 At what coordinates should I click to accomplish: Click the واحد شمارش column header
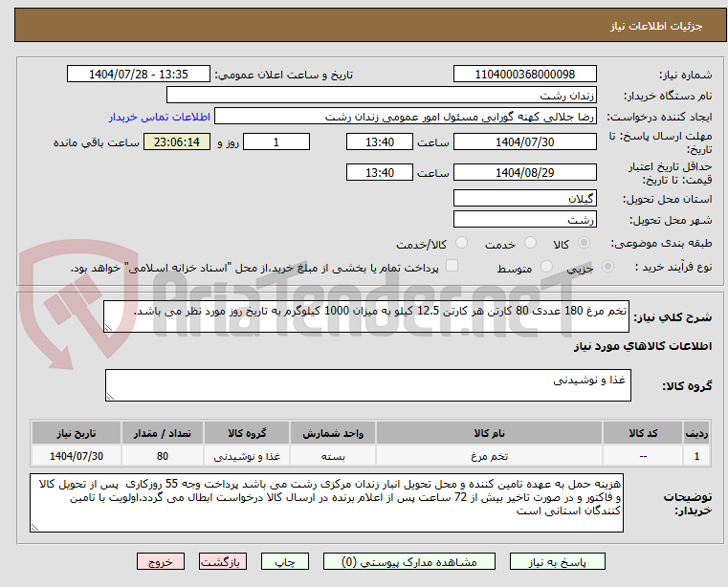(332, 433)
